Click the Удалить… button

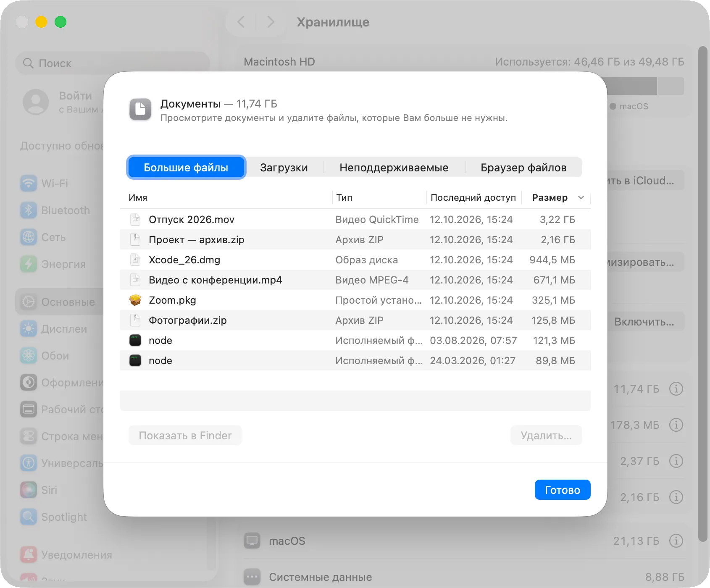(x=546, y=436)
